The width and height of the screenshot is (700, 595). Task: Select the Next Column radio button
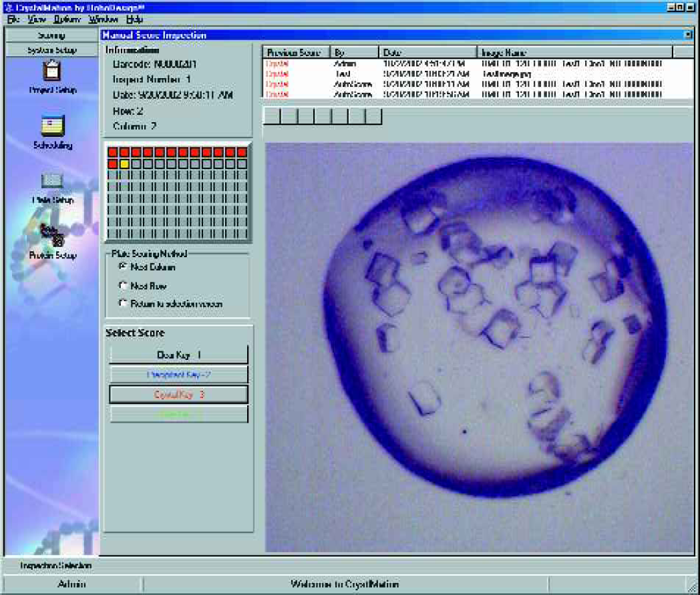pyautogui.click(x=123, y=266)
